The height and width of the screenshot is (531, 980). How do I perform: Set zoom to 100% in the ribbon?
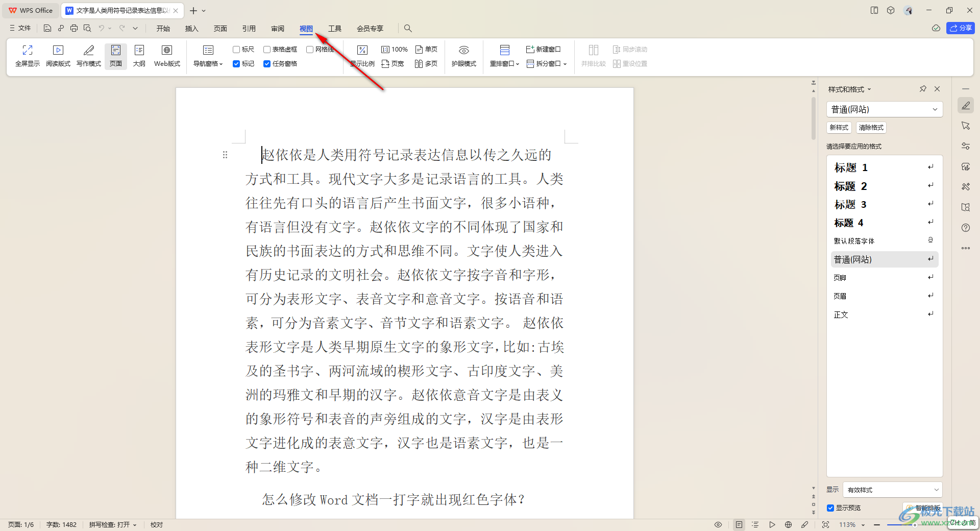[x=395, y=50]
